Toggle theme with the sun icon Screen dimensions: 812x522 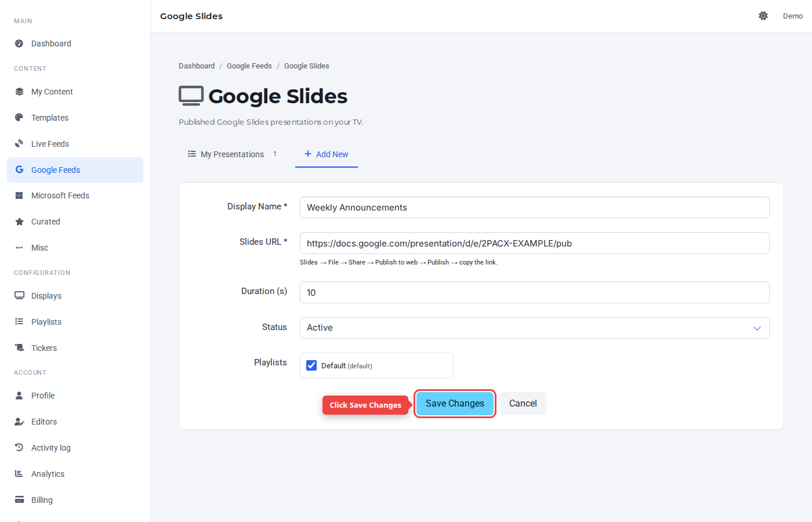pos(763,16)
